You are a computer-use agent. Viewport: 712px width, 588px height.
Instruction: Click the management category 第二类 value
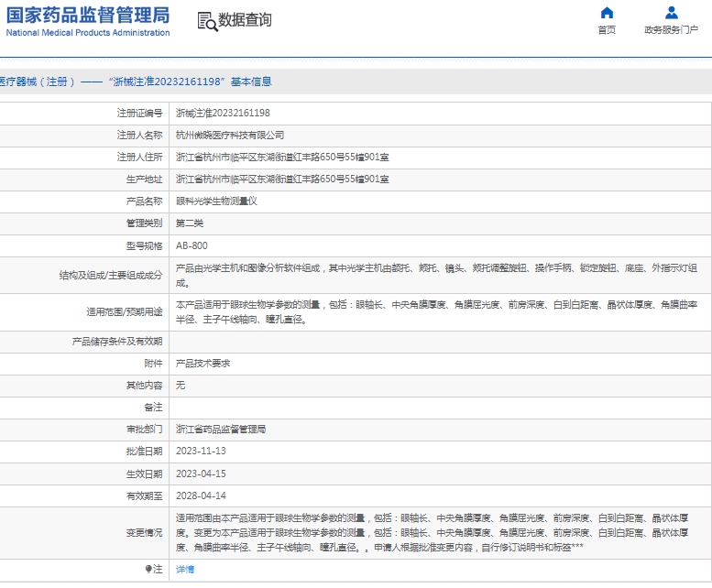pyautogui.click(x=190, y=223)
